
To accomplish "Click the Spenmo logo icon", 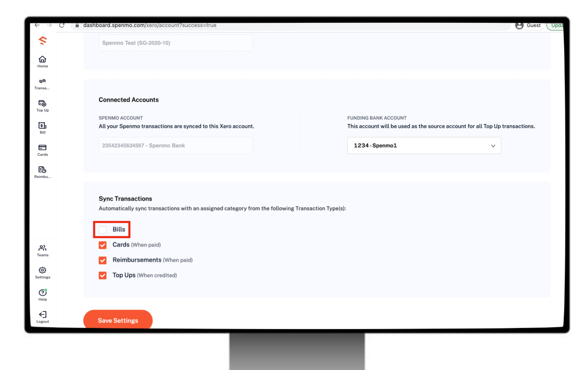I will [x=43, y=40].
